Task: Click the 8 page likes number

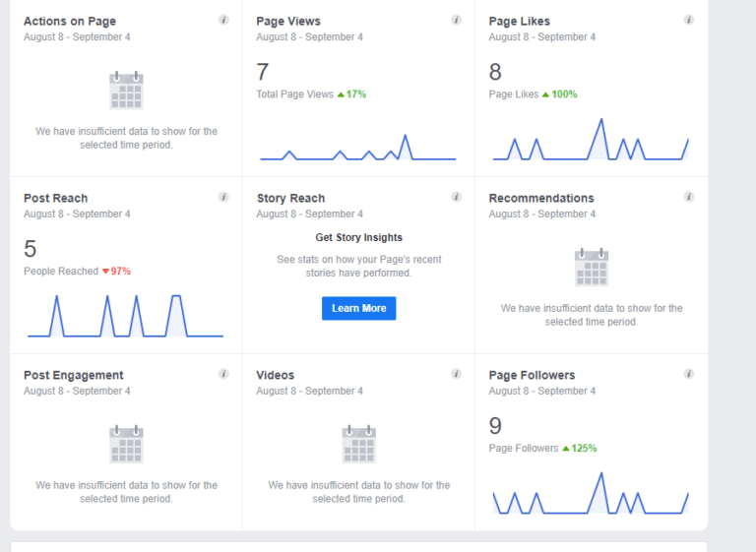Action: [495, 72]
